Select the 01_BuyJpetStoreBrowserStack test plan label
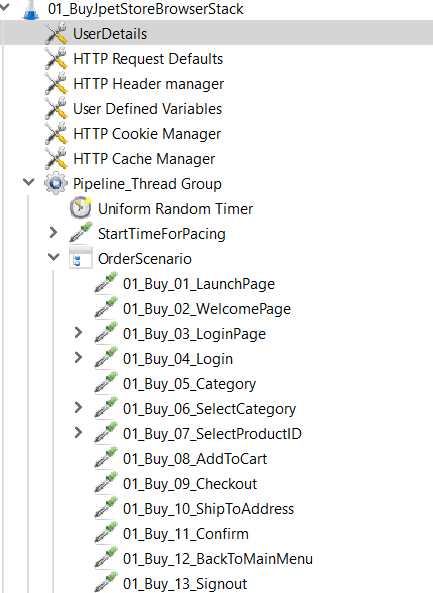This screenshot has width=433, height=593. pos(146,9)
